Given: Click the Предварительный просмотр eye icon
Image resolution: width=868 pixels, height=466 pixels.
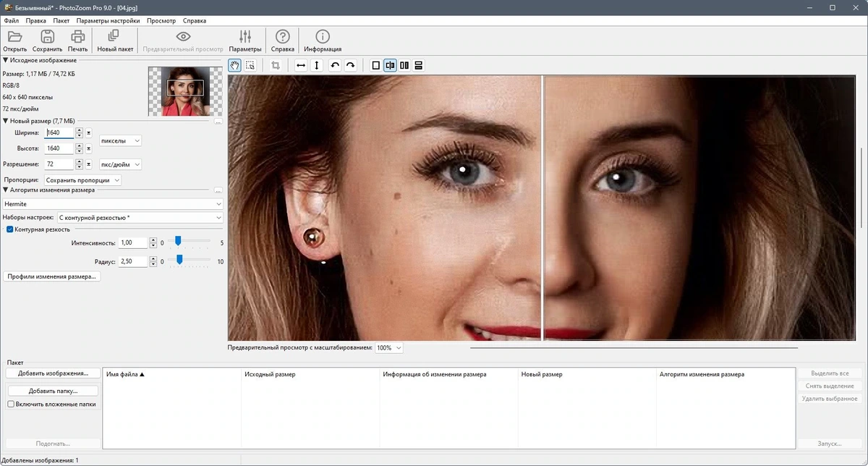Looking at the screenshot, I should [183, 36].
